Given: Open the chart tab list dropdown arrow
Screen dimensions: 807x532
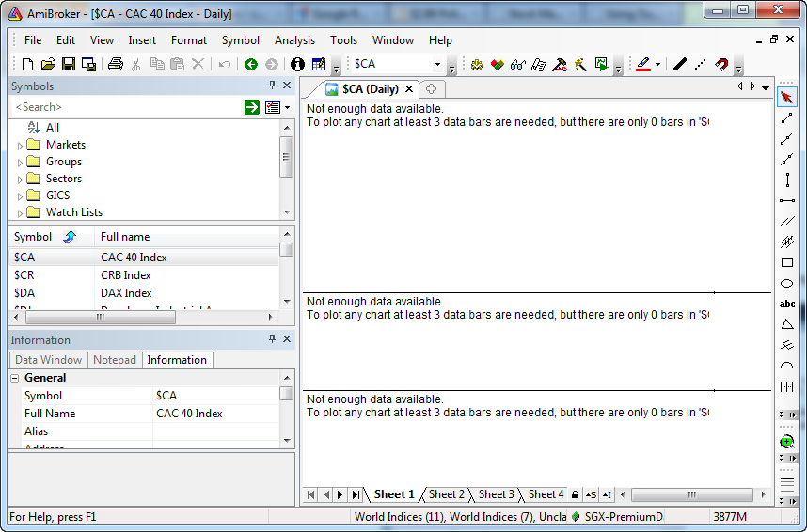Looking at the screenshot, I should pyautogui.click(x=766, y=88).
